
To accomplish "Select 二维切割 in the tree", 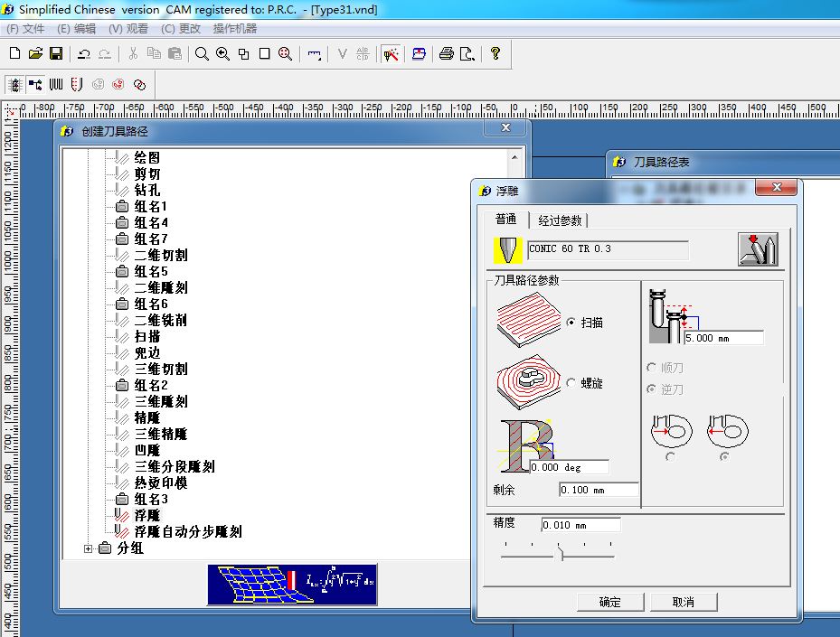I will [161, 255].
